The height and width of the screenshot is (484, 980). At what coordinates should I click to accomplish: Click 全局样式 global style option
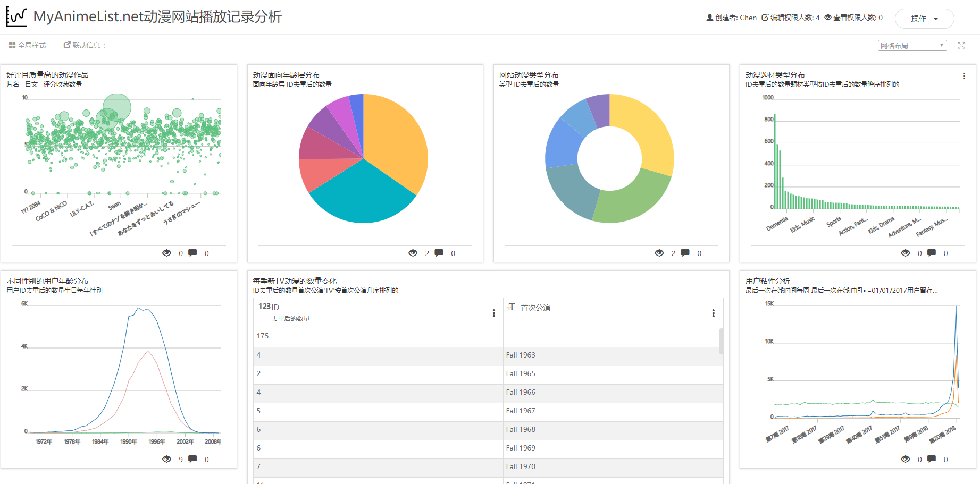pos(27,45)
